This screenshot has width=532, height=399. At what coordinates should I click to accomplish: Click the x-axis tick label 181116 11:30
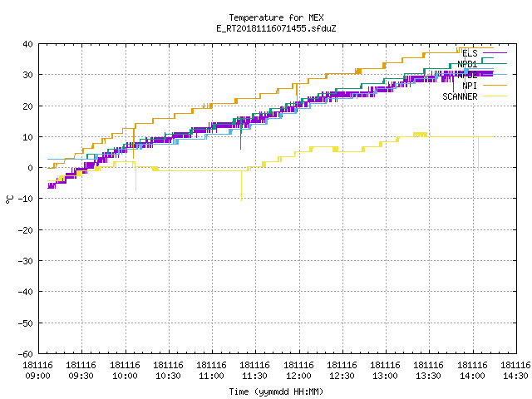click(255, 371)
